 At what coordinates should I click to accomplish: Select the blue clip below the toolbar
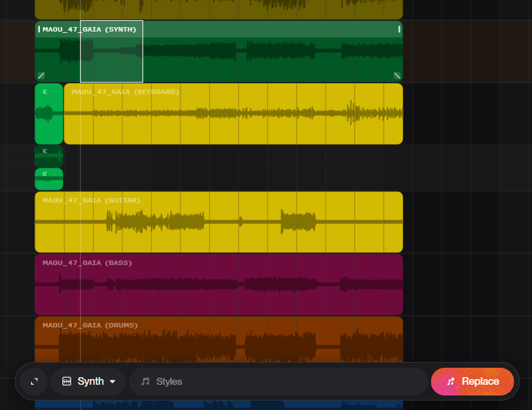(219, 405)
